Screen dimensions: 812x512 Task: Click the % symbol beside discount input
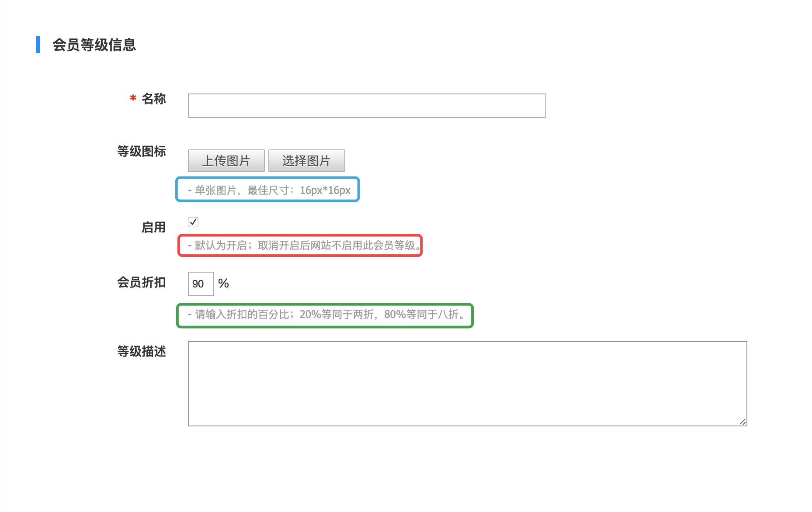(x=224, y=284)
